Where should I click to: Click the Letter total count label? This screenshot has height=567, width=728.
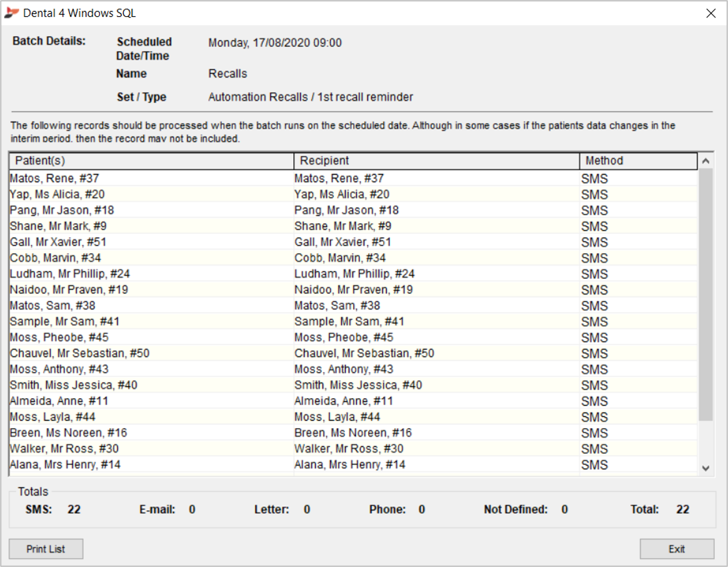point(272,509)
